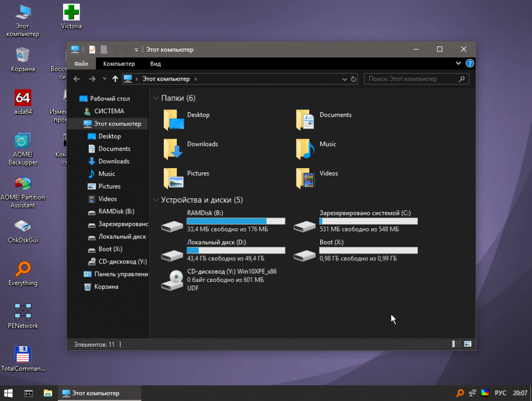
Task: Click network tray icon in taskbar
Action: click(472, 393)
